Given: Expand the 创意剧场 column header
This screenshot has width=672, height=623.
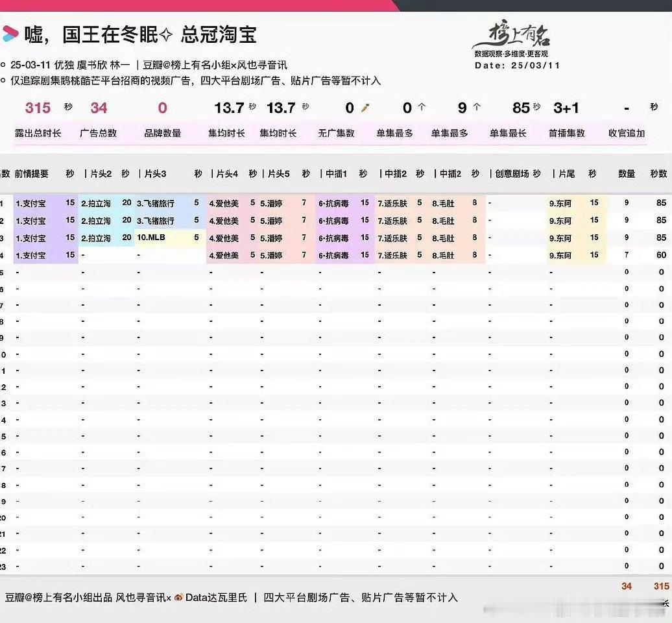Looking at the screenshot, I should (512, 173).
